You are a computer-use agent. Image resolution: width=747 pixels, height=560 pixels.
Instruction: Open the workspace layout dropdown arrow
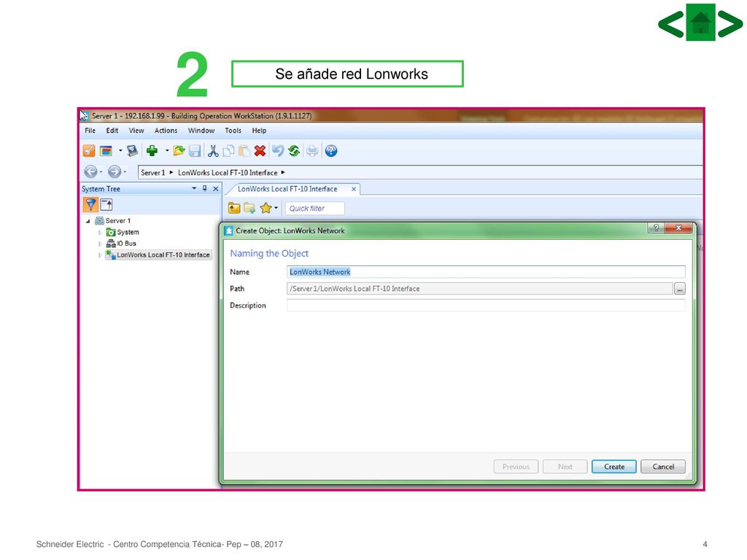(x=120, y=150)
